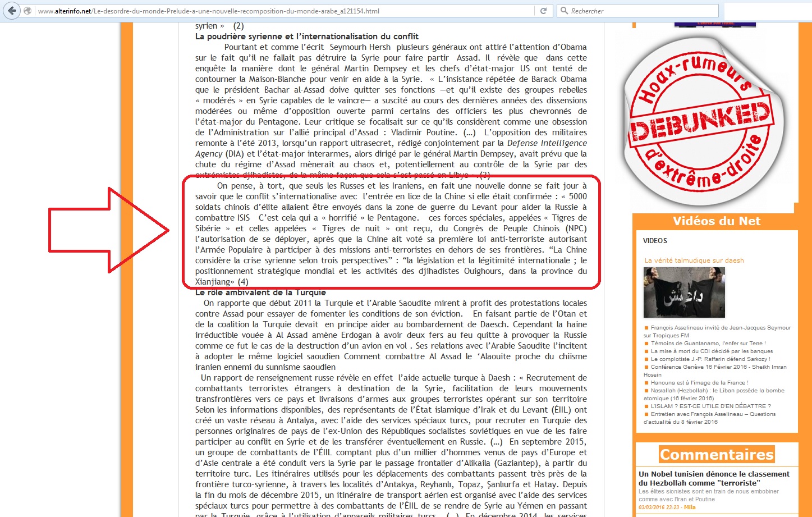Screen dimensions: 812x517
Task: Click the globe site identity icon
Action: pos(27,11)
